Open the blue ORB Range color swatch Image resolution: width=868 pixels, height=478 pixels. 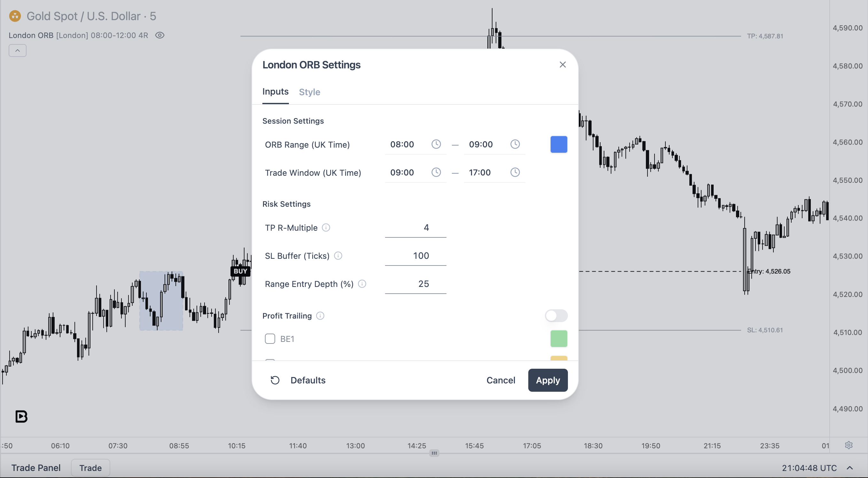[x=559, y=144]
